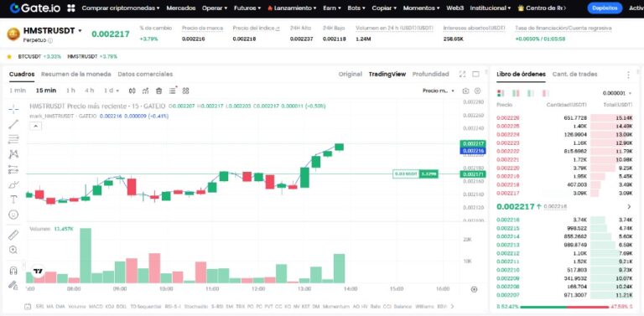Select the 4 h timeframe
The image size is (644, 316).
click(x=89, y=91)
